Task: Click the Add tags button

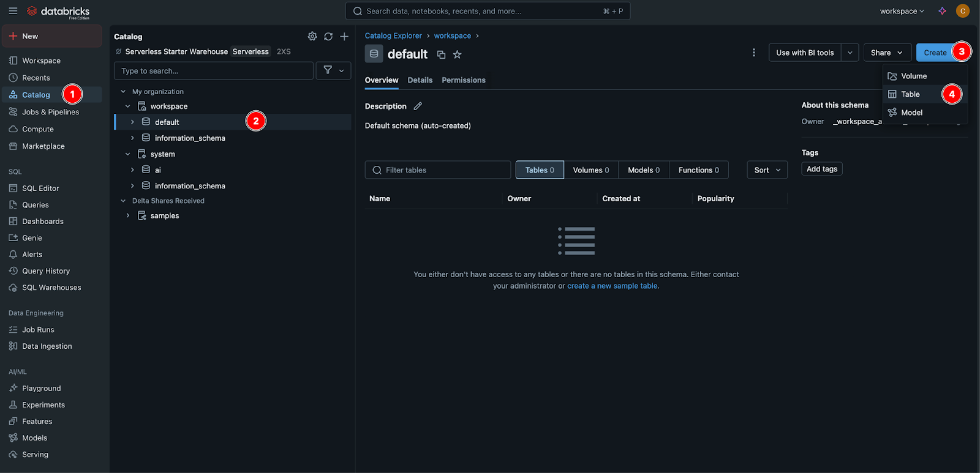Action: pyautogui.click(x=822, y=169)
